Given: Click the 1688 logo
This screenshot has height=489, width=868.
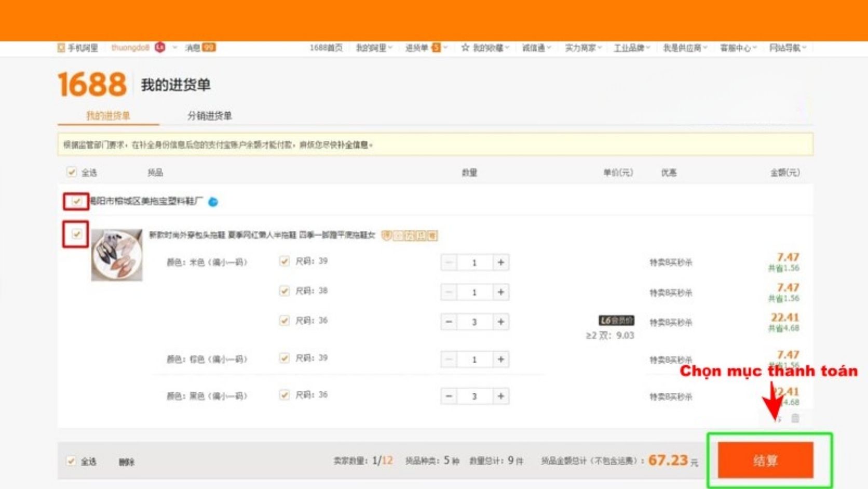Looking at the screenshot, I should [x=92, y=84].
